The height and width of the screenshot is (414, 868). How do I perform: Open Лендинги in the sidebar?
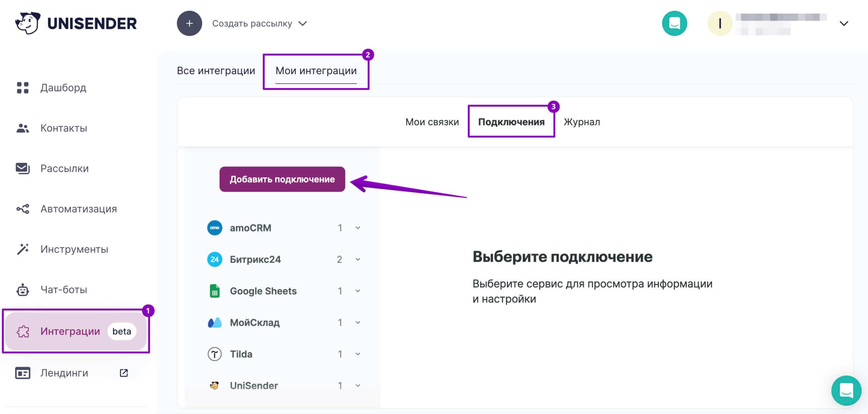(64, 373)
